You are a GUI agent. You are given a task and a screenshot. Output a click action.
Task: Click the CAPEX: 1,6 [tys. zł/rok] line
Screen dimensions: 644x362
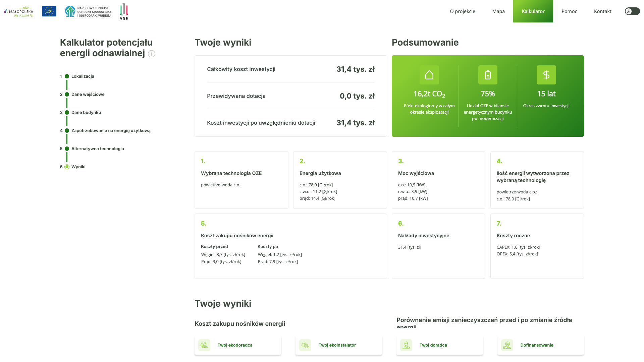point(519,247)
